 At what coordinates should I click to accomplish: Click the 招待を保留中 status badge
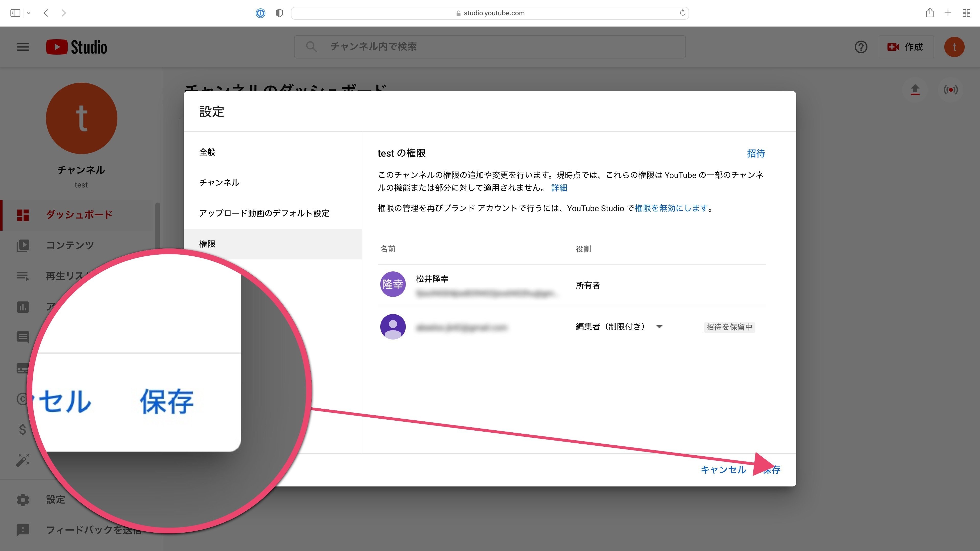click(729, 327)
